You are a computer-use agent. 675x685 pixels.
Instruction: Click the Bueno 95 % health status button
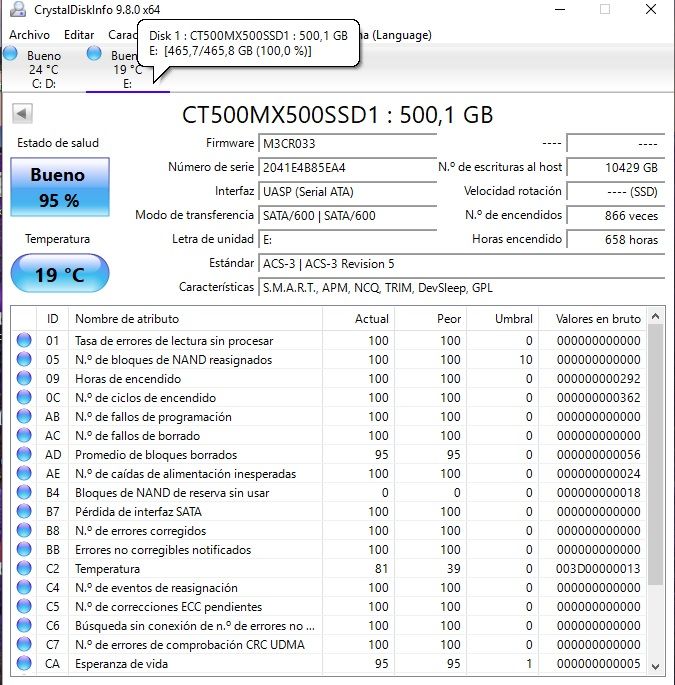[x=60, y=187]
